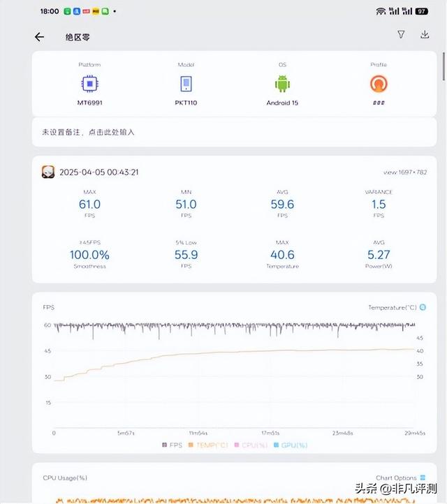
Task: Select the MAX 61.0 FPS value
Action: tap(89, 204)
